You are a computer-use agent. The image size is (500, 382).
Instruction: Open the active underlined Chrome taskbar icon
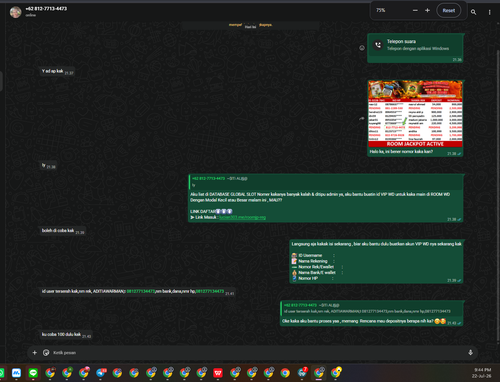pos(319,373)
